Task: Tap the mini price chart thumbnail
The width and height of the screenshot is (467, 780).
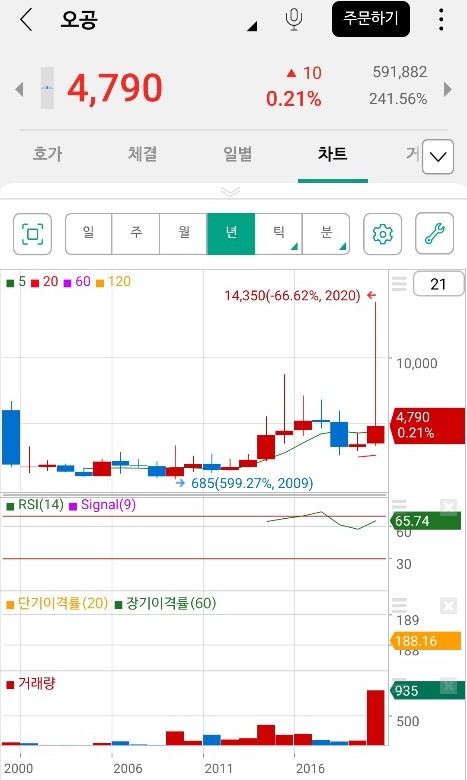Action: [x=47, y=88]
